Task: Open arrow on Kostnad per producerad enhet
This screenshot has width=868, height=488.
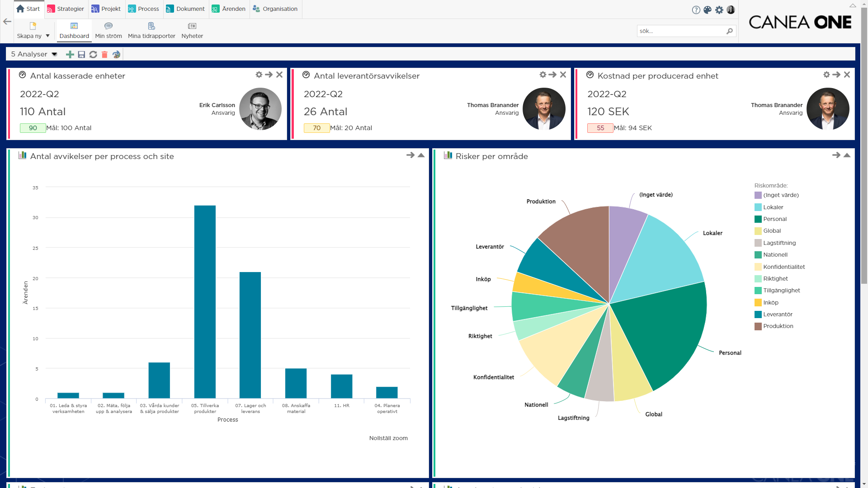Action: coord(836,75)
